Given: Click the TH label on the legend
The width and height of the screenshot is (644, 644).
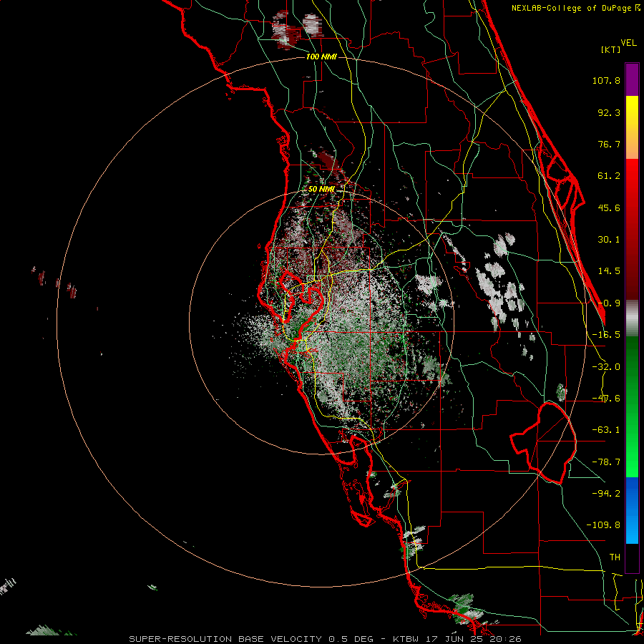Looking at the screenshot, I should 615,557.
